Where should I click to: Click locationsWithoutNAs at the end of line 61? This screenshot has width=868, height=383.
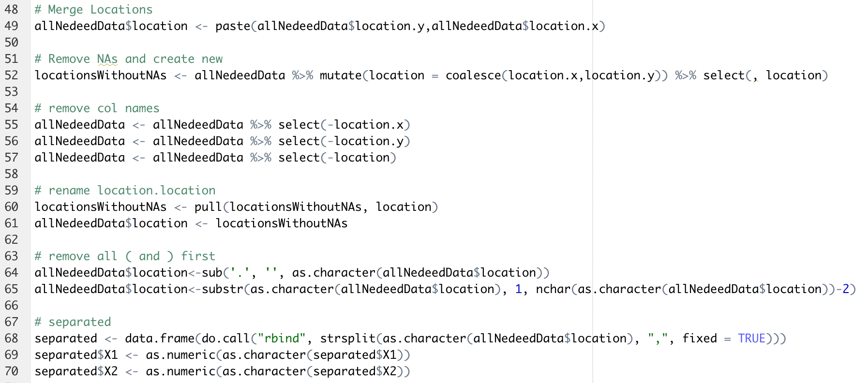click(282, 223)
